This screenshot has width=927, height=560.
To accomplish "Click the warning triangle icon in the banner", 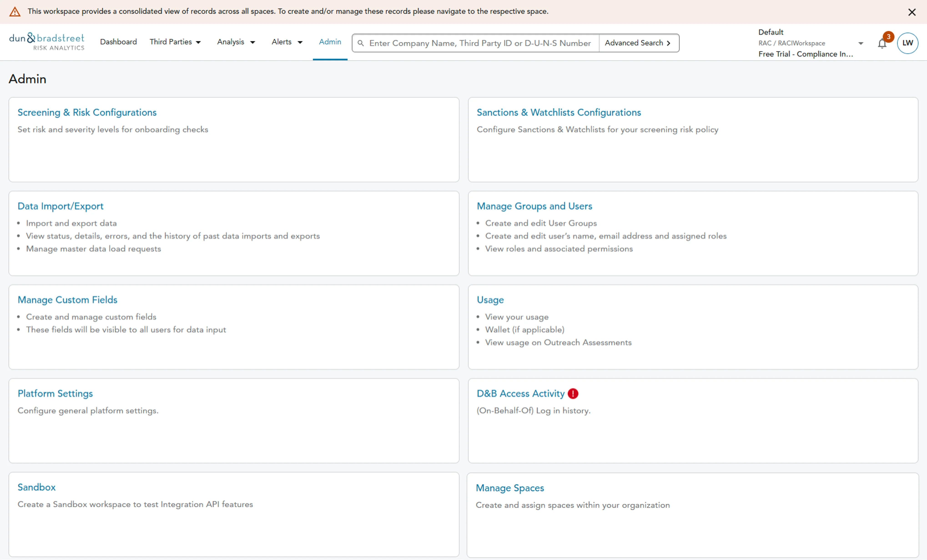I will pyautogui.click(x=15, y=12).
